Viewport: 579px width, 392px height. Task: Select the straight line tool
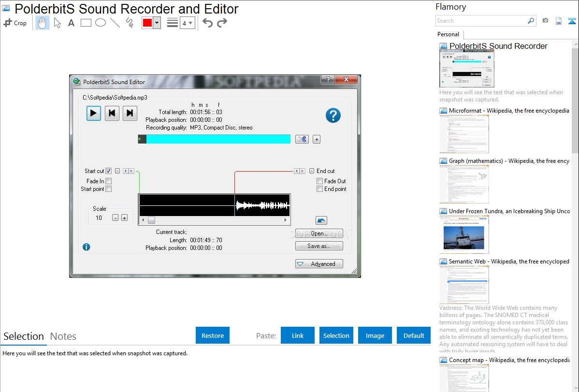(x=115, y=23)
